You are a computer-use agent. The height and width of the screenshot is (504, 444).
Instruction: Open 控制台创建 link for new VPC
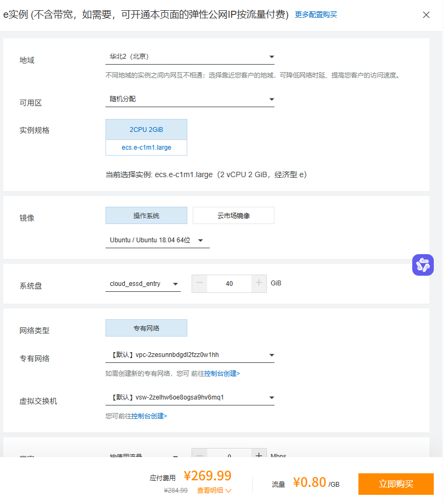[x=222, y=374]
